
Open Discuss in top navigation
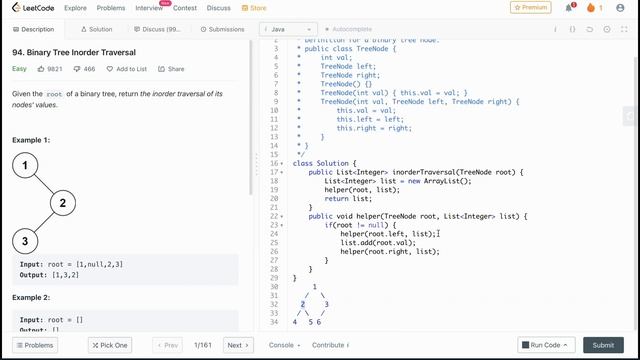tap(218, 8)
